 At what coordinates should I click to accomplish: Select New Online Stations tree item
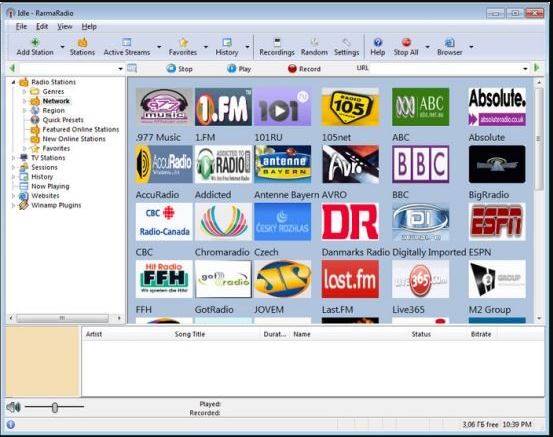74,139
